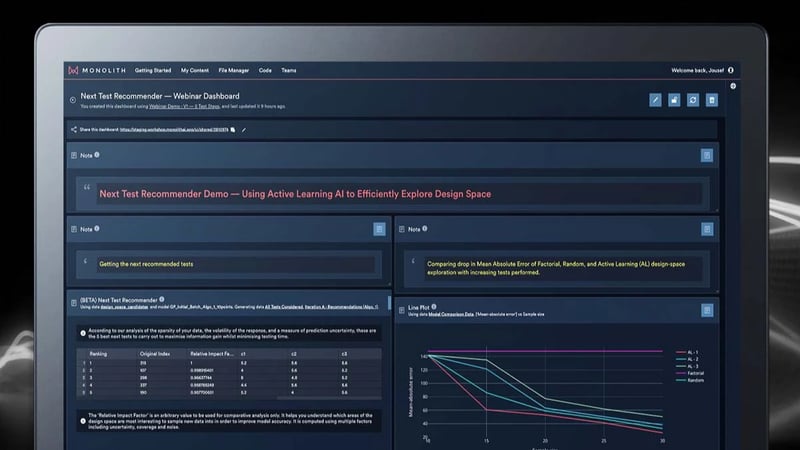Open the shared dashboard URL link
800x450 pixels.
pyautogui.click(x=174, y=130)
